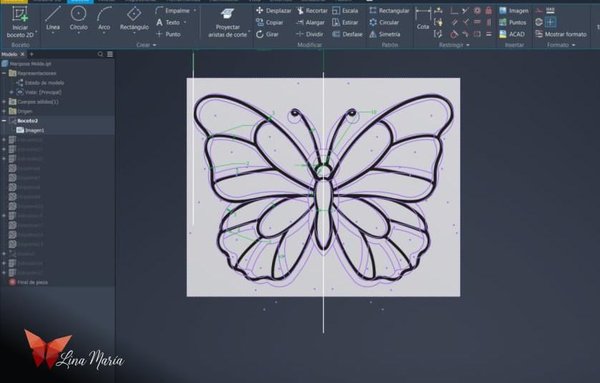Screen dimensions: 600x383
Task: Click Mostrar formato button
Action: 561,34
